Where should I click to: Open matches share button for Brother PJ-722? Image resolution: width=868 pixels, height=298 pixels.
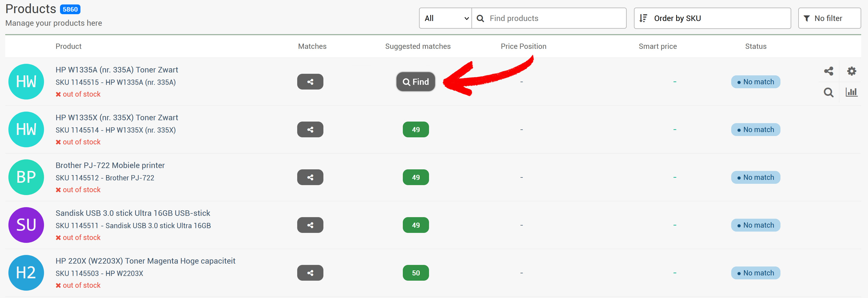pyautogui.click(x=310, y=177)
